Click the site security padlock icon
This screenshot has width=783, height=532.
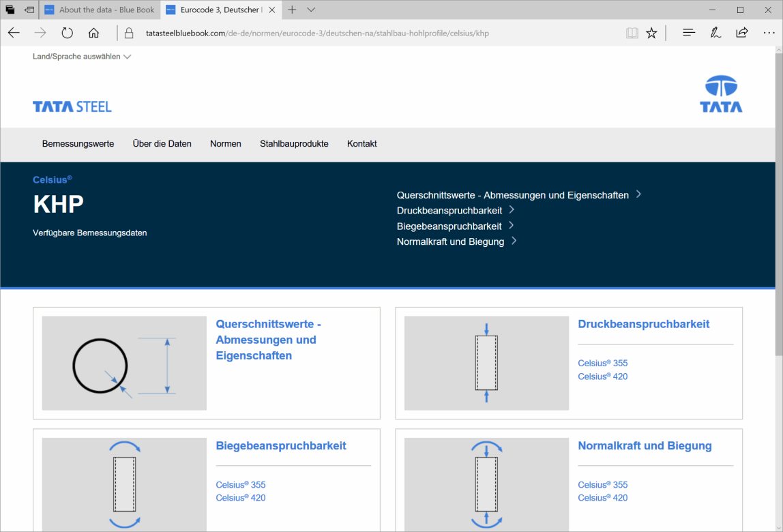129,33
